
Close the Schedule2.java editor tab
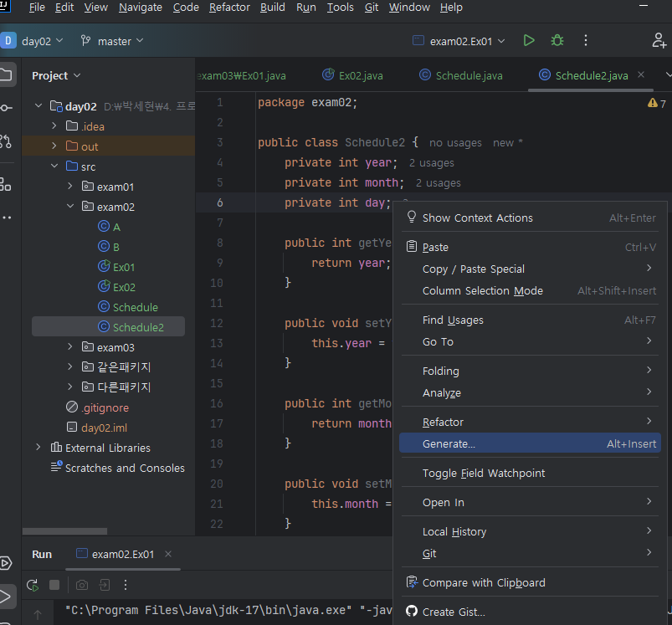(641, 74)
